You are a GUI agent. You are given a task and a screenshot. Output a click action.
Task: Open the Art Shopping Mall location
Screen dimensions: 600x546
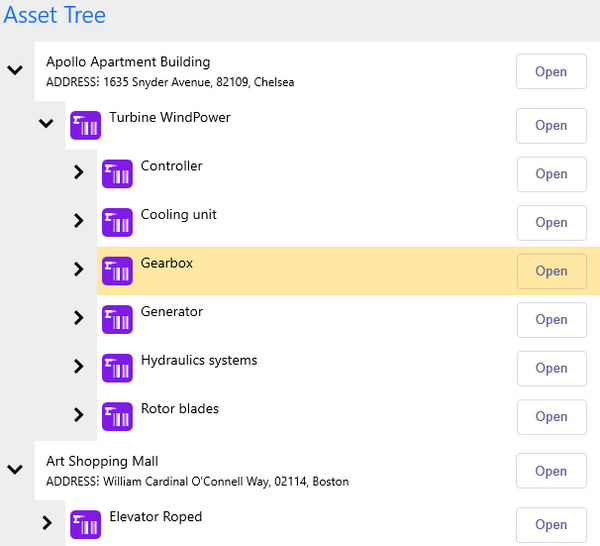(x=551, y=471)
